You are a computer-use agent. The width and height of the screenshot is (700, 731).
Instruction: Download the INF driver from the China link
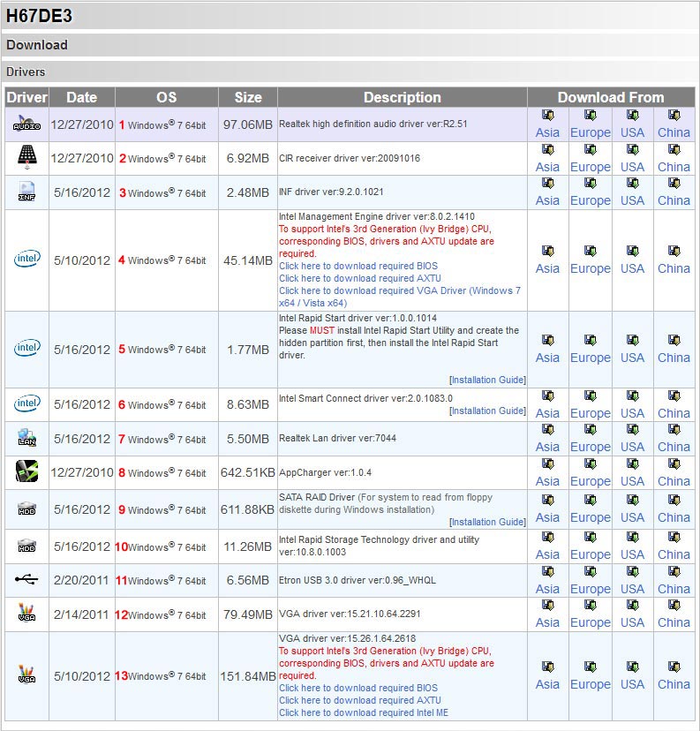tap(674, 200)
